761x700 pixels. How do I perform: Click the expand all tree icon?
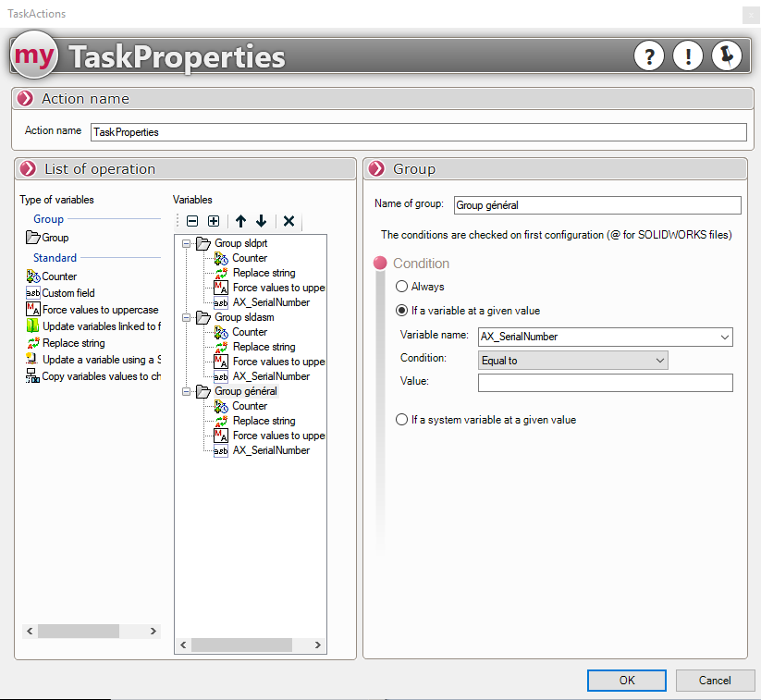[214, 221]
